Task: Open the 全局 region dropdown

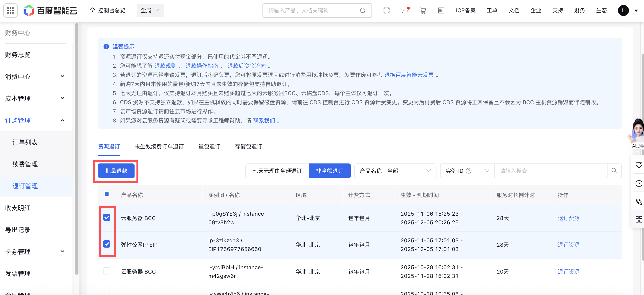Action: 150,10
